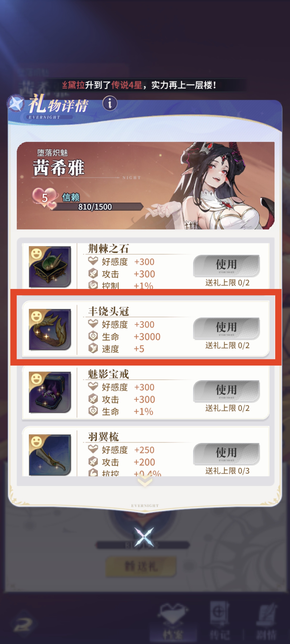Use the 丰饶头冠 gift

tap(227, 328)
